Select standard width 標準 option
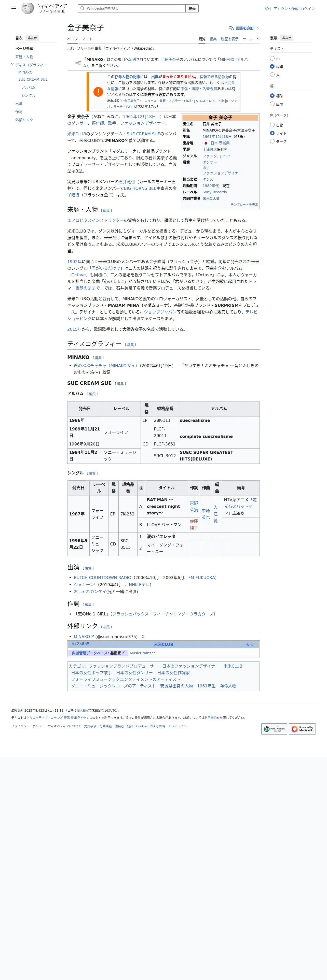327x980 pixels. (x=272, y=96)
